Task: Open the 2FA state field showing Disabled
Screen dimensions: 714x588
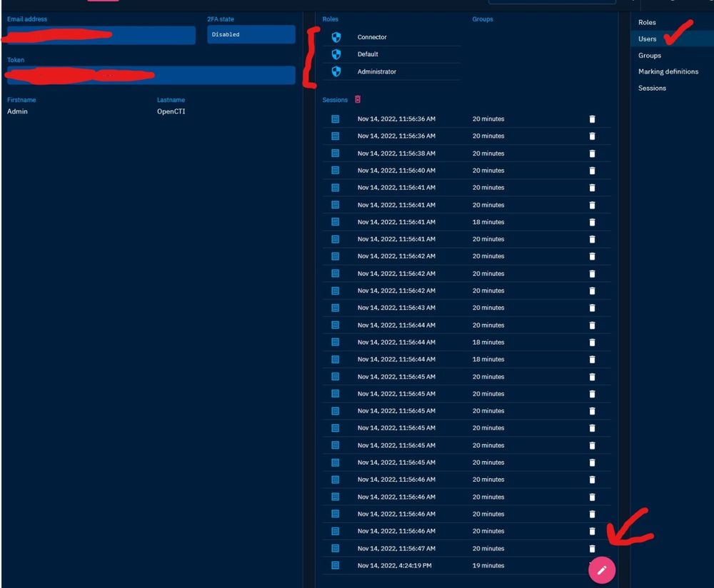Action: tap(251, 34)
